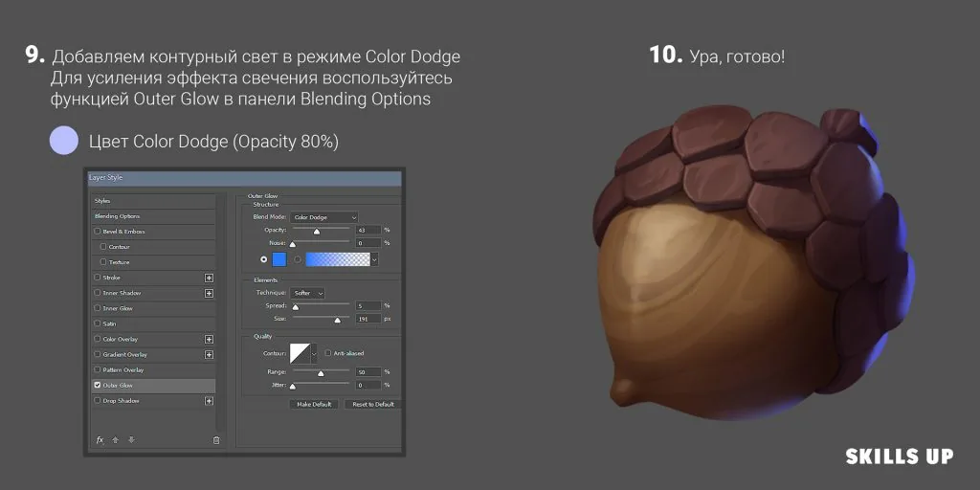Open the Styles section
980x490 pixels.
154,201
